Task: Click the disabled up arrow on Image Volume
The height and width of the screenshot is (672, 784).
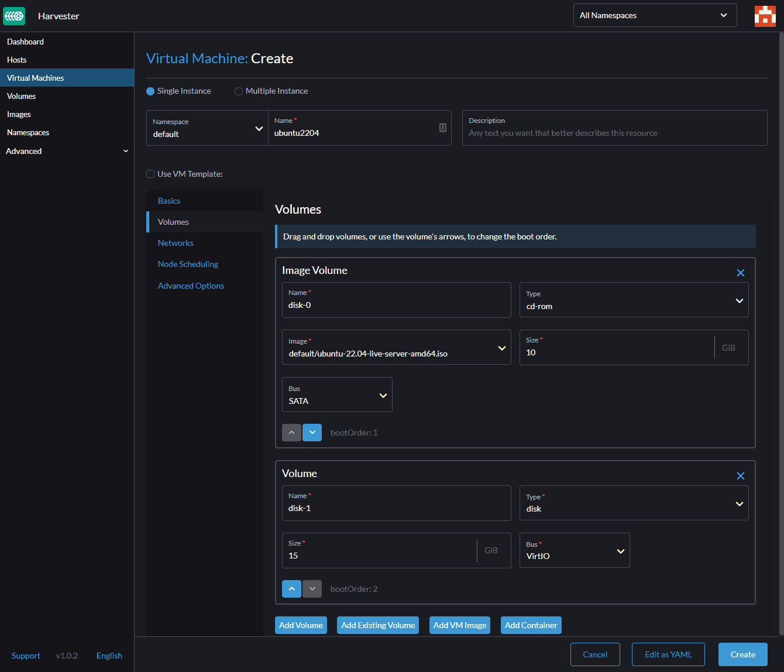Action: (x=291, y=433)
